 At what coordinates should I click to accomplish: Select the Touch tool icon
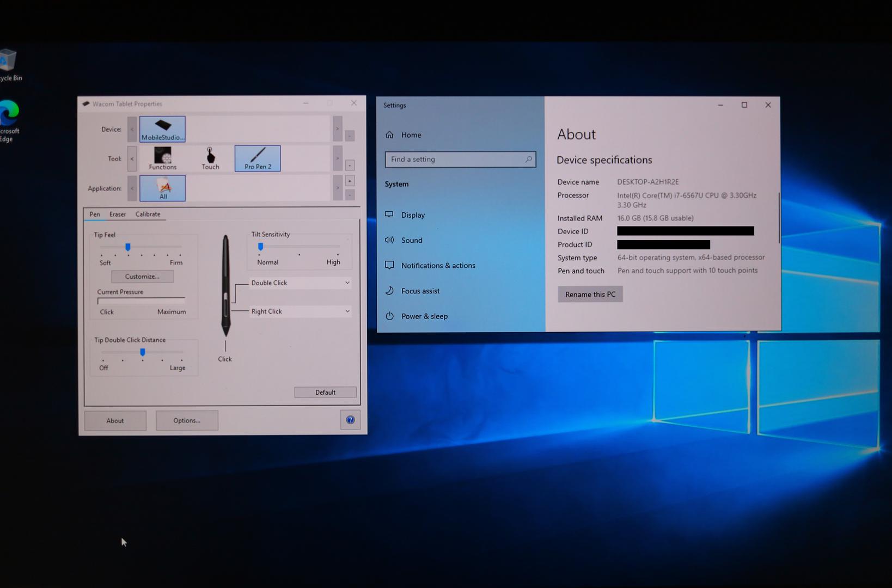(x=210, y=158)
